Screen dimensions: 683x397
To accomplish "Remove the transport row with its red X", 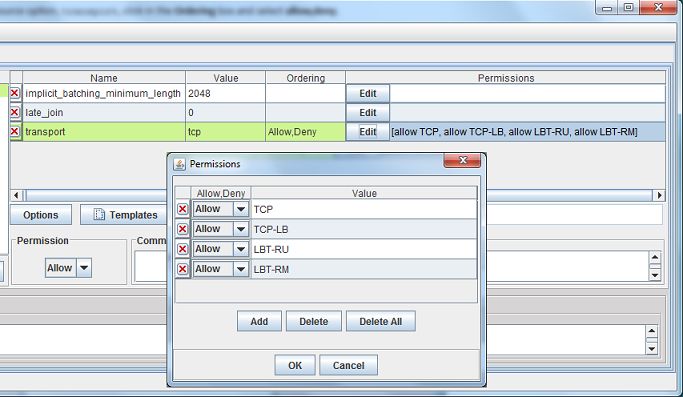I will coord(15,132).
